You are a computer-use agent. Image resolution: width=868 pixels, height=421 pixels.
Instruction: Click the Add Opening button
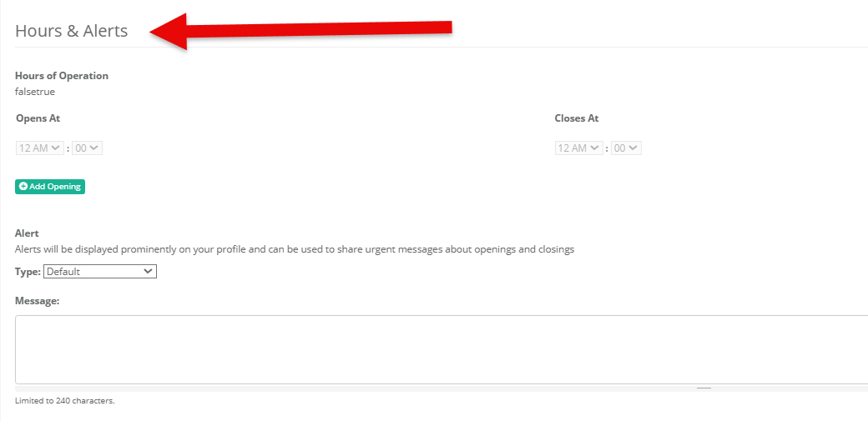click(x=50, y=187)
